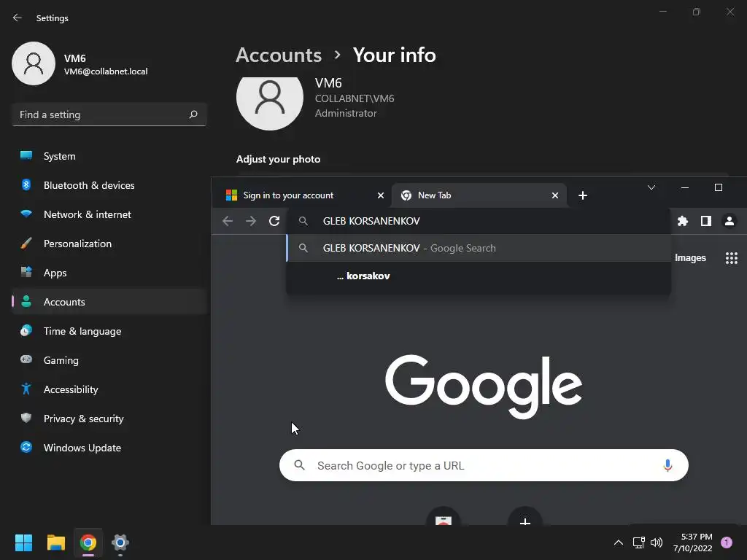Open Bluetooth & devices settings
This screenshot has width=747, height=560.
click(109, 185)
